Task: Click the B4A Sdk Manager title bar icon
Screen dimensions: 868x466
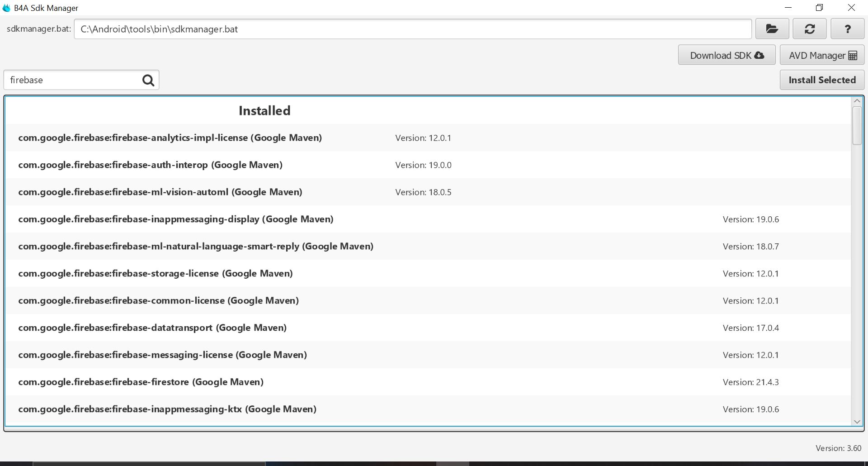Action: coord(6,8)
